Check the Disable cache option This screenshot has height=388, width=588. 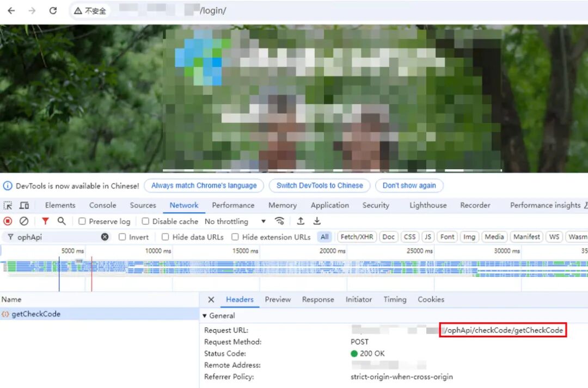(x=145, y=221)
